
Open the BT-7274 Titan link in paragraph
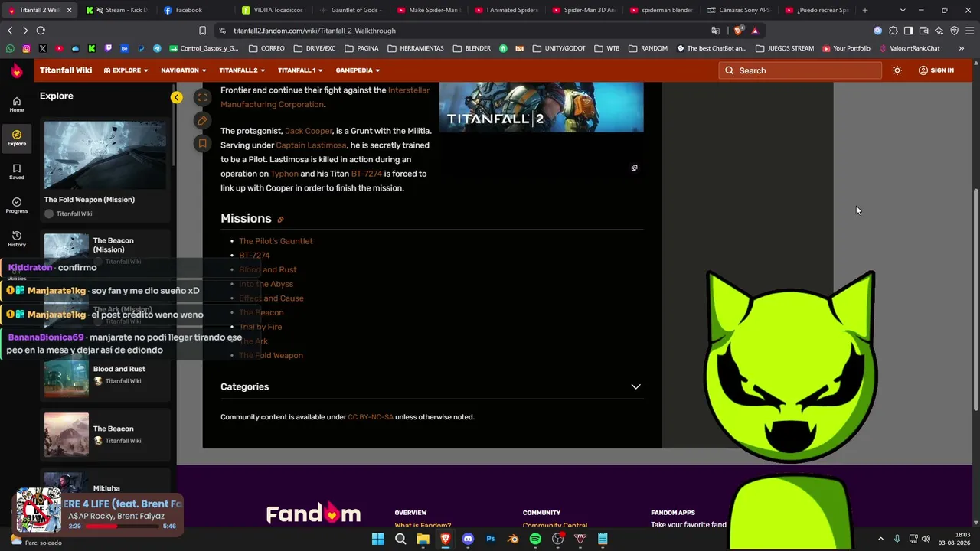pyautogui.click(x=366, y=174)
